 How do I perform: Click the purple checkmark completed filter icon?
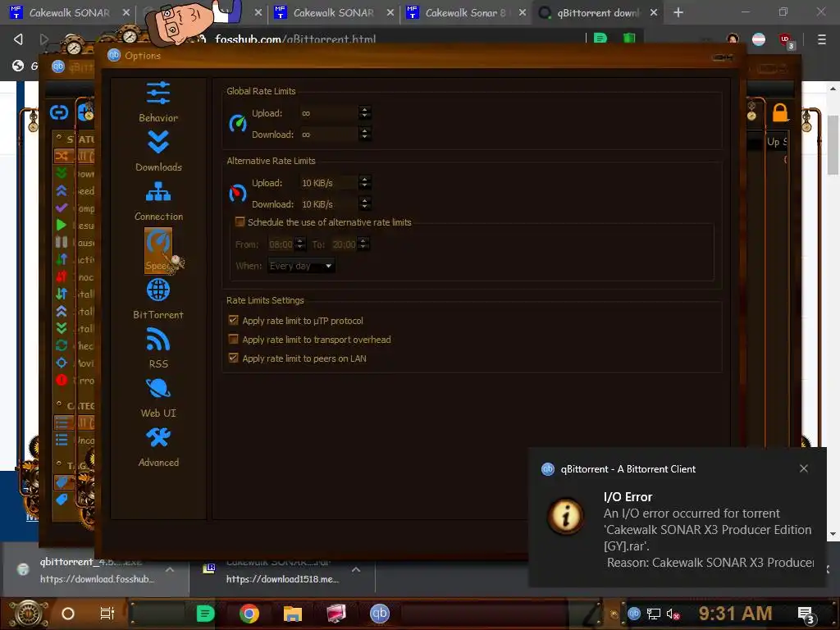point(62,208)
